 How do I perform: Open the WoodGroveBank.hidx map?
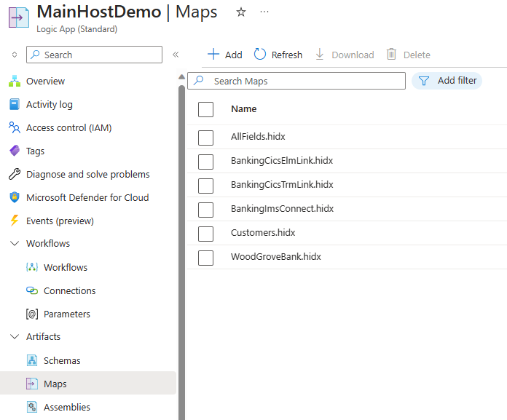click(x=276, y=256)
